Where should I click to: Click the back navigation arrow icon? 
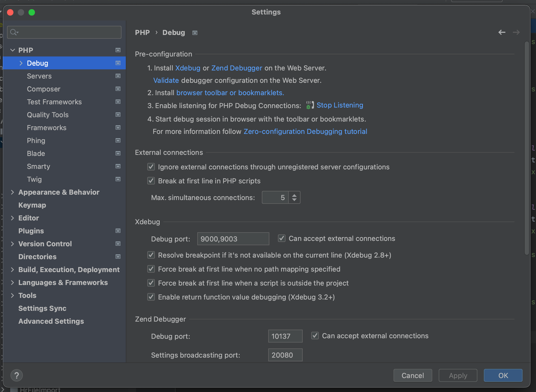tap(502, 33)
